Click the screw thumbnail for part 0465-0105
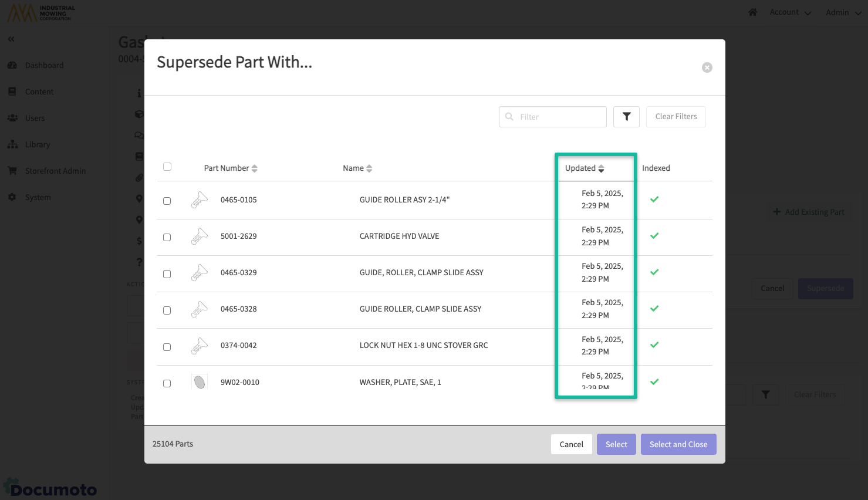 200,200
